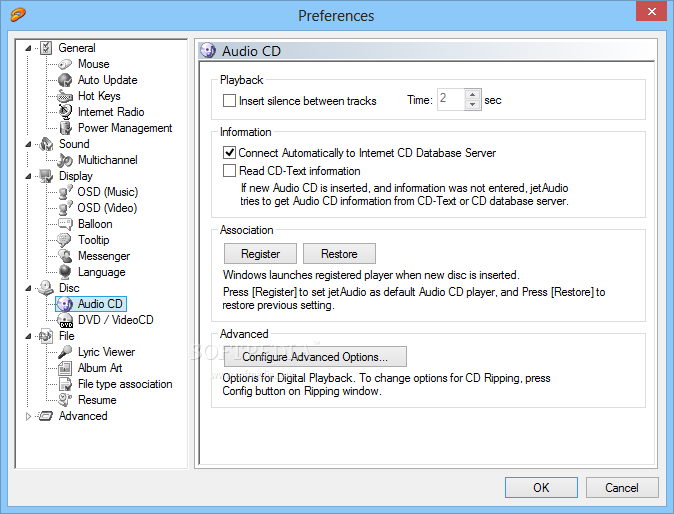Cancel the Preferences dialog

click(x=622, y=487)
